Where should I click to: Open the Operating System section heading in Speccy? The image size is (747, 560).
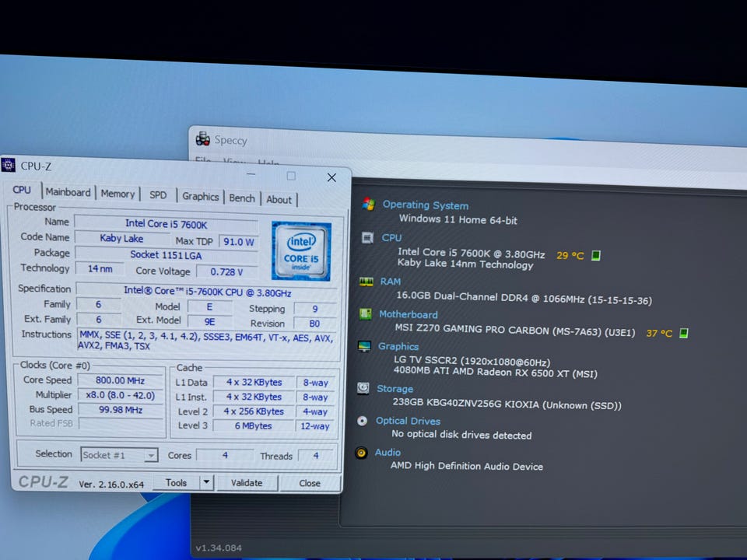pos(426,205)
